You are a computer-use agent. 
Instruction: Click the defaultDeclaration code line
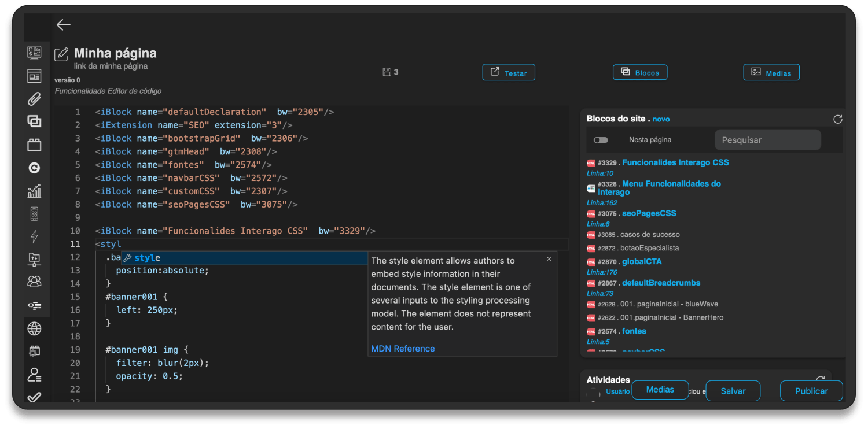click(215, 112)
